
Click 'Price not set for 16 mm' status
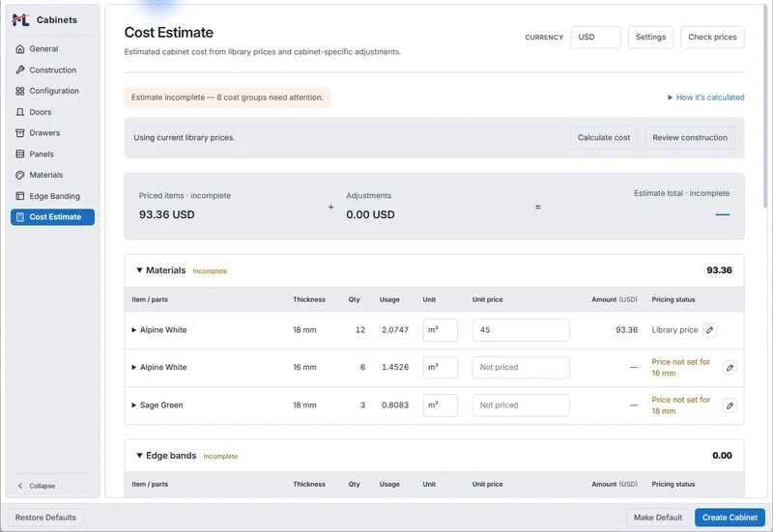(681, 368)
